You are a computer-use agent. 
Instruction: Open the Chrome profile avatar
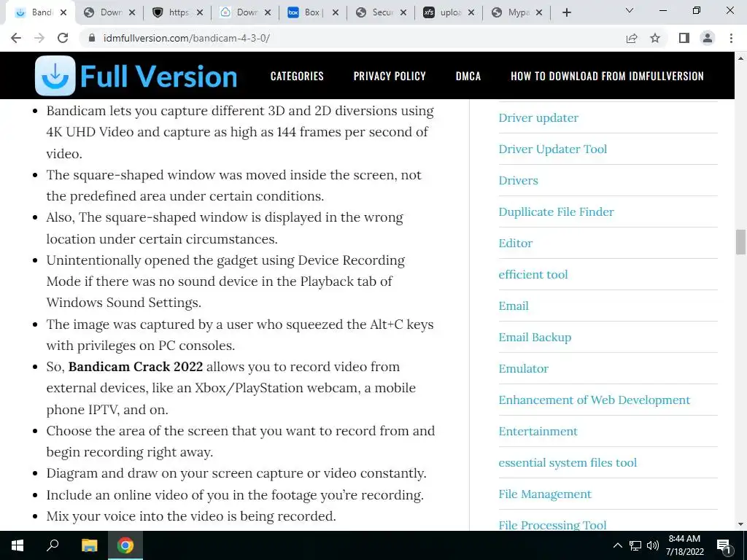click(x=708, y=38)
